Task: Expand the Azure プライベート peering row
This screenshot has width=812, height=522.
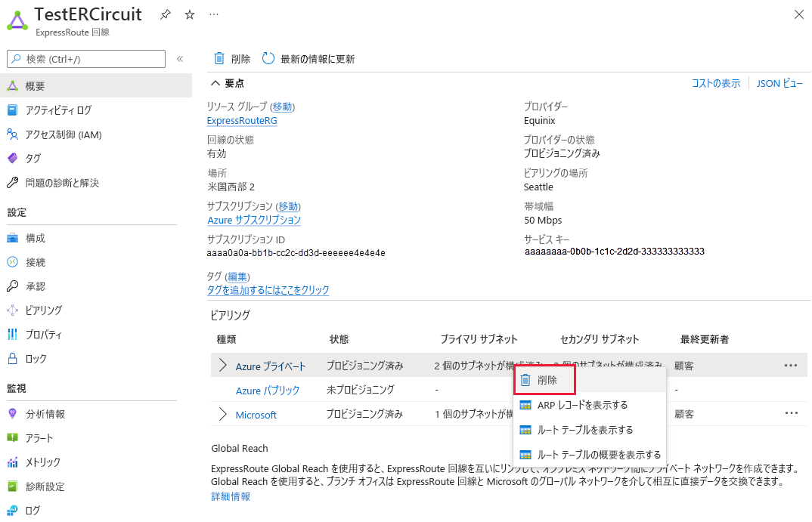Action: pos(223,366)
